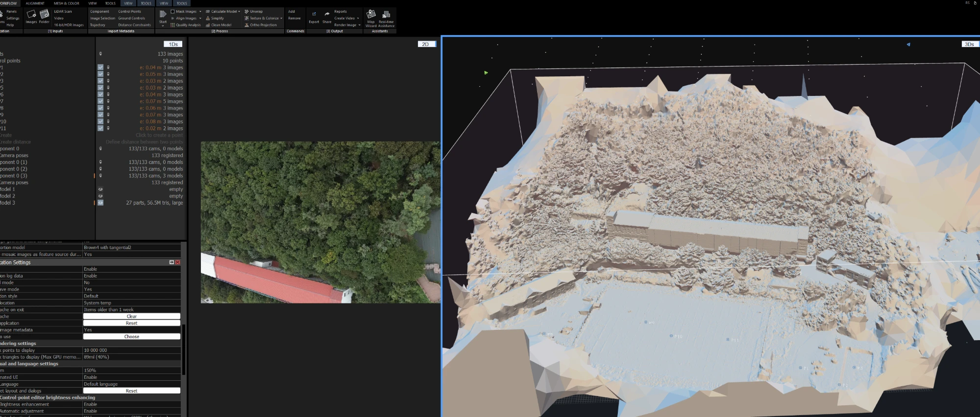The image size is (980, 417).
Task: Click the Clear cache button
Action: [132, 316]
